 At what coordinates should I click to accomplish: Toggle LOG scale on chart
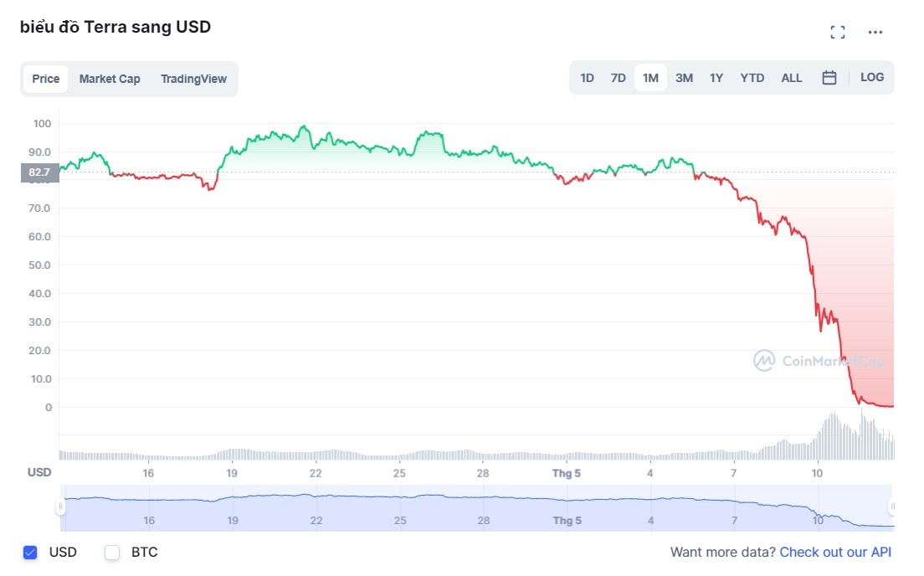(872, 77)
